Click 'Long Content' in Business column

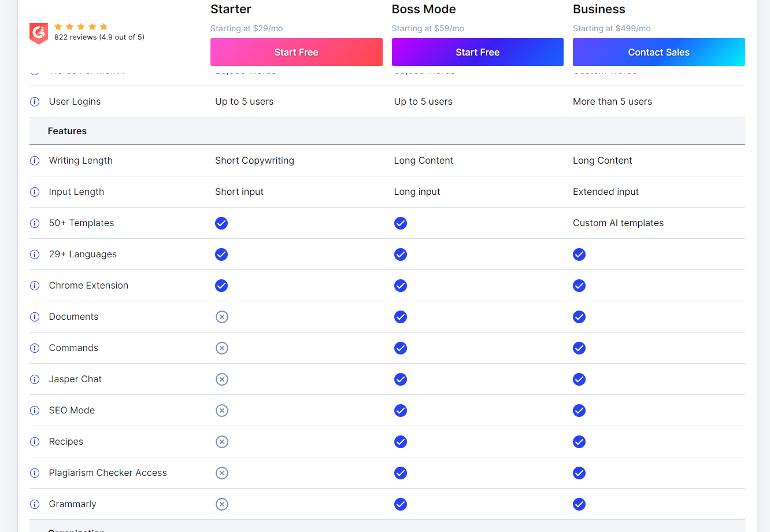coord(602,161)
